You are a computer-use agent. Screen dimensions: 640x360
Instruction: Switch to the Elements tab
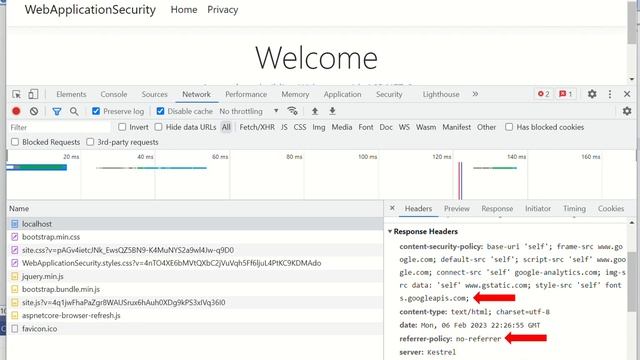71,94
